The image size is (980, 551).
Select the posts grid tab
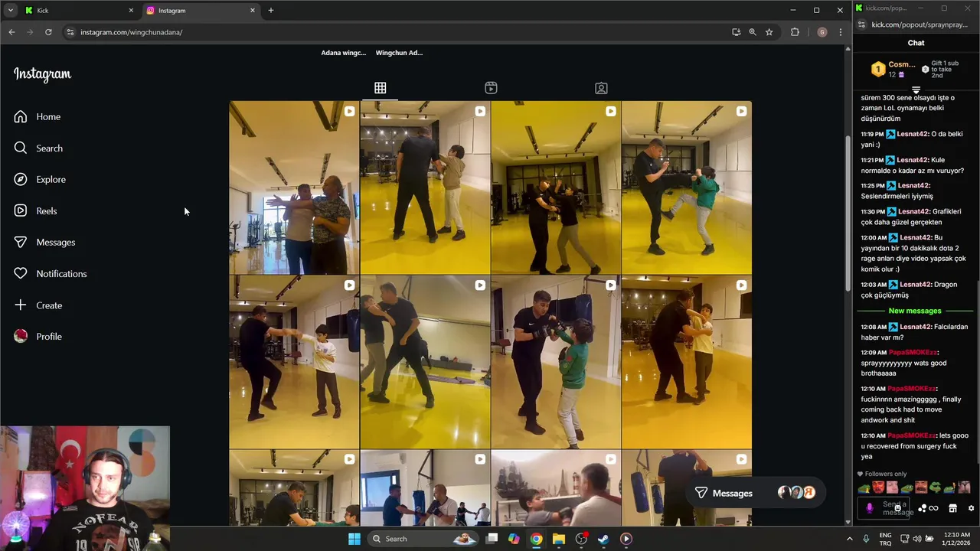380,88
